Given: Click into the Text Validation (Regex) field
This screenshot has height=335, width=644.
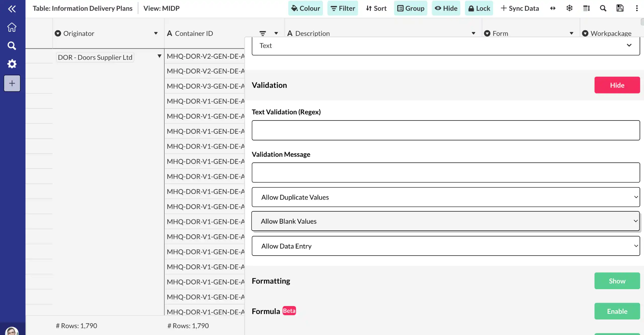Looking at the screenshot, I should [446, 130].
